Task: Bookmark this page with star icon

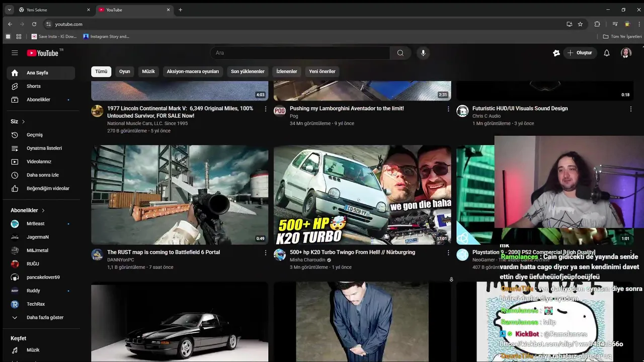Action: point(580,24)
